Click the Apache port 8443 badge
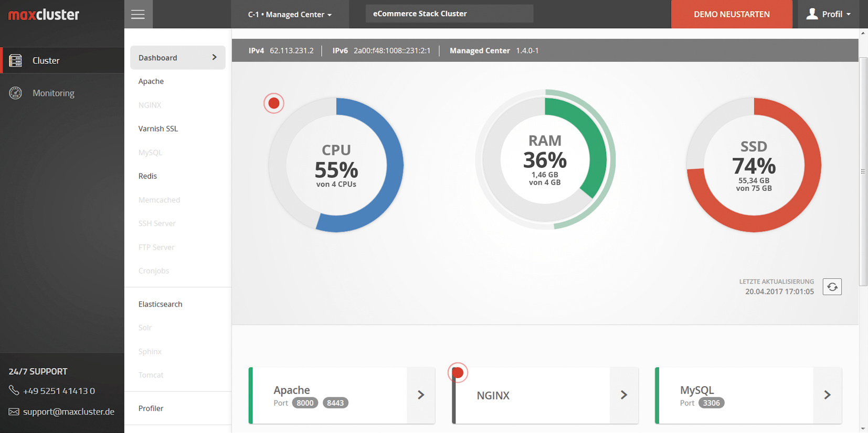Screen dimensions: 868x433 pos(335,403)
